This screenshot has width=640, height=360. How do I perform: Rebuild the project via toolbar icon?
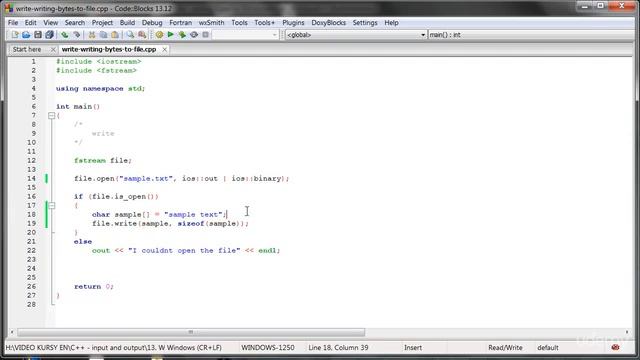194,35
